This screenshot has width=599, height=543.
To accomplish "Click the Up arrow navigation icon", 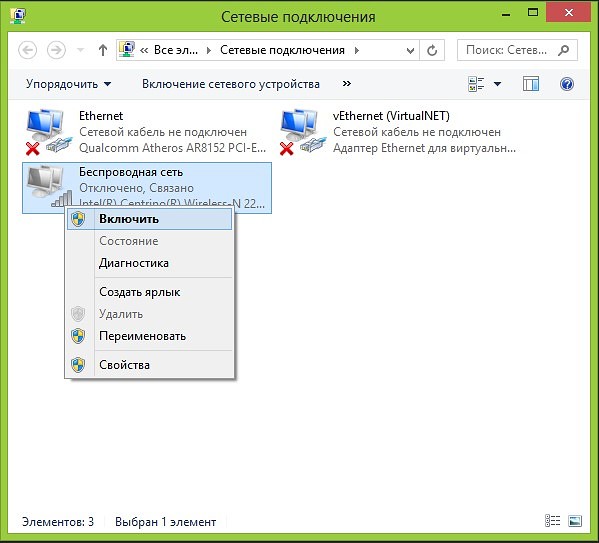I will [x=102, y=50].
